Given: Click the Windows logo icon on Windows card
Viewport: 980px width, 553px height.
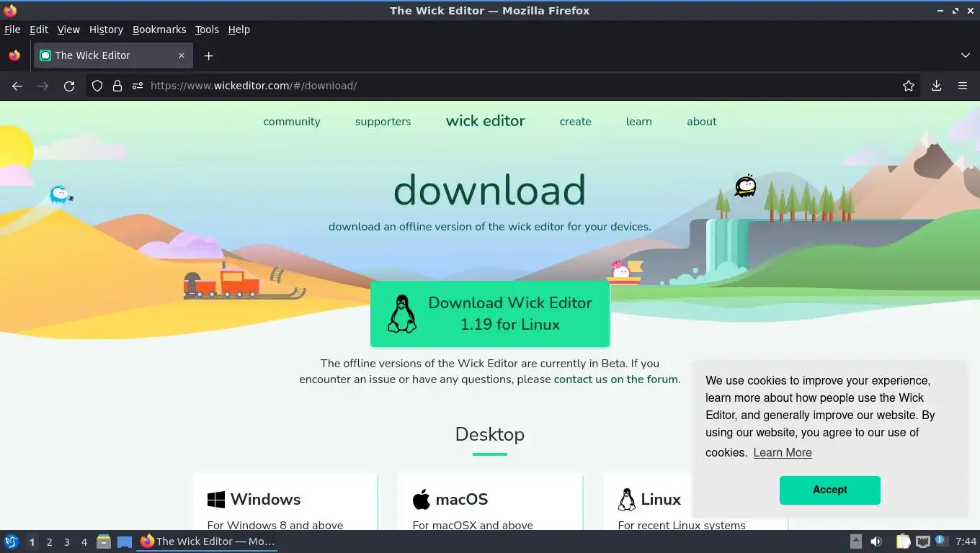Looking at the screenshot, I should tap(216, 500).
